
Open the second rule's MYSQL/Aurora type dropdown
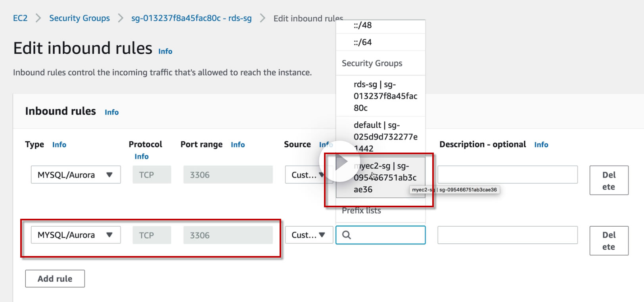(x=75, y=235)
